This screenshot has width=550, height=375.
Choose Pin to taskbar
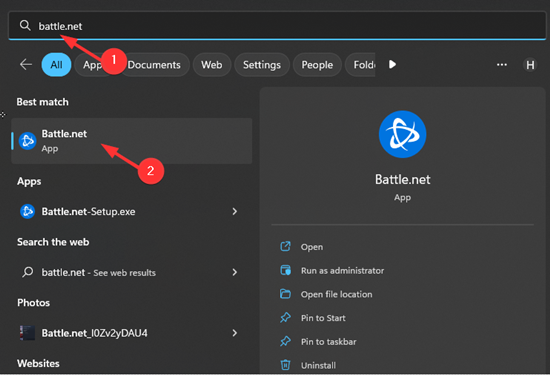[328, 342]
